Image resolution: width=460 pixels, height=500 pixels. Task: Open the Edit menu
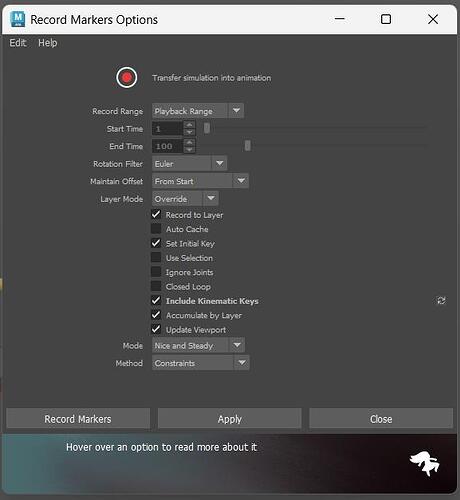pos(17,43)
